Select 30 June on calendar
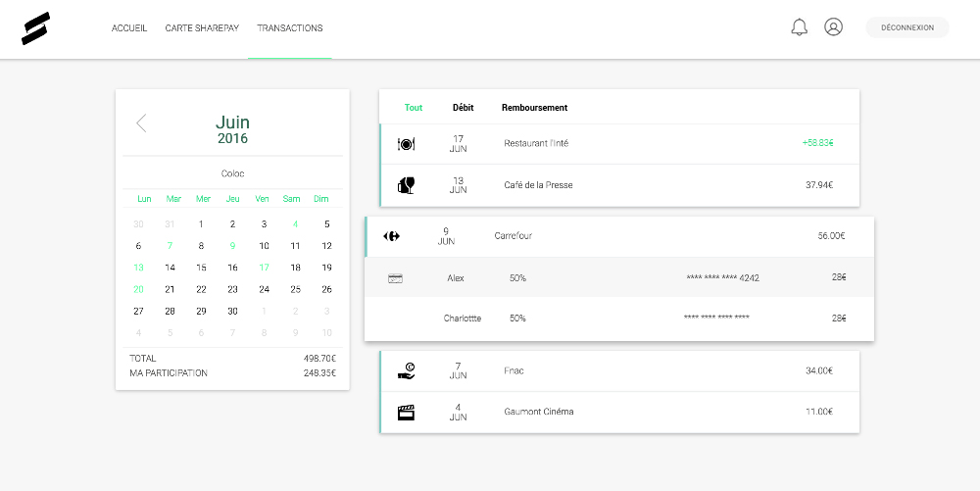Viewport: 980px width, 491px height. (232, 311)
